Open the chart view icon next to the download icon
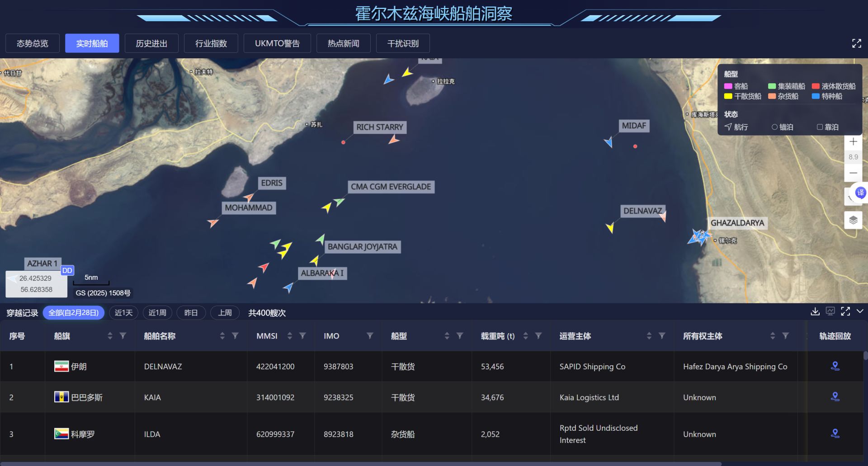This screenshot has width=868, height=466. click(830, 312)
